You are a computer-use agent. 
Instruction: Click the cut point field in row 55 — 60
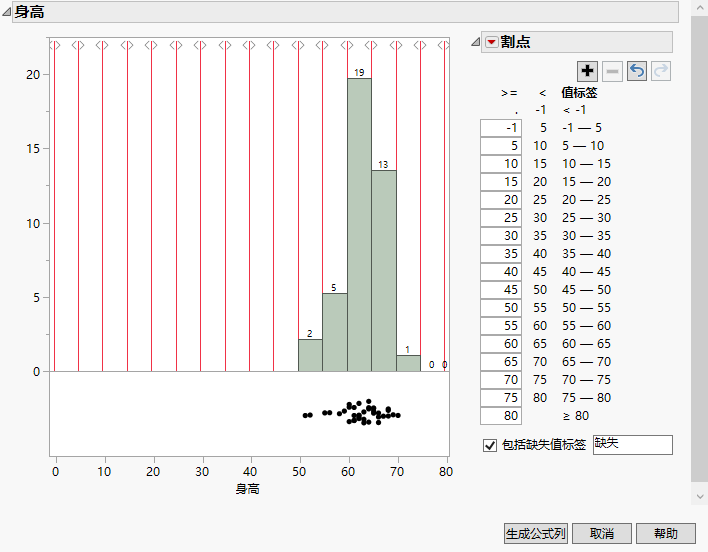(501, 326)
